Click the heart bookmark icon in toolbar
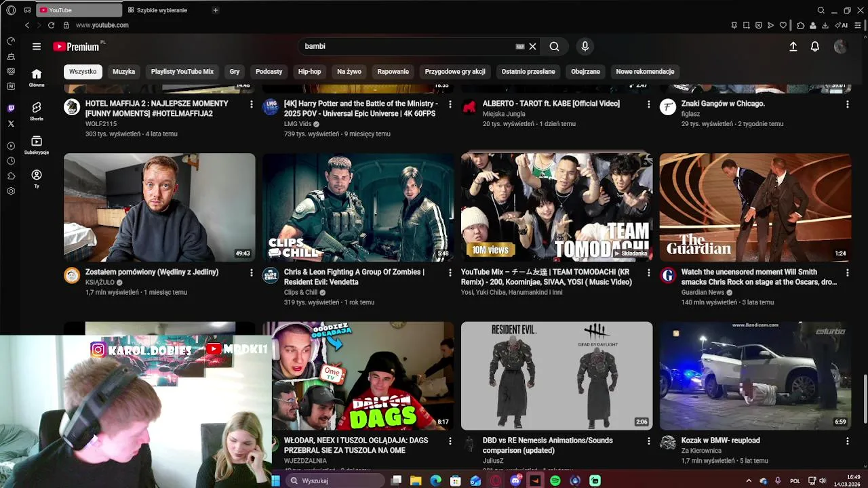Viewport: 868px width, 488px height. [x=783, y=25]
